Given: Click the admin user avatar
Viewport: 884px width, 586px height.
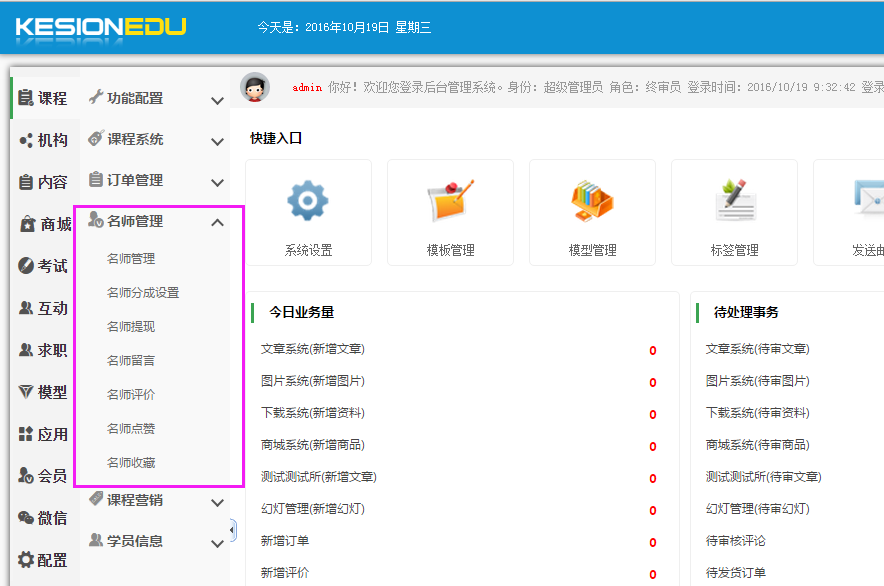Looking at the screenshot, I should pos(255,88).
